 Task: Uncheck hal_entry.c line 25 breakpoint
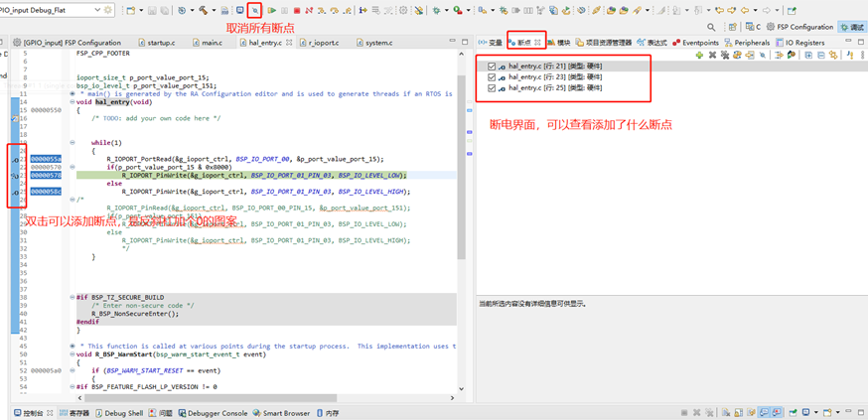point(492,88)
